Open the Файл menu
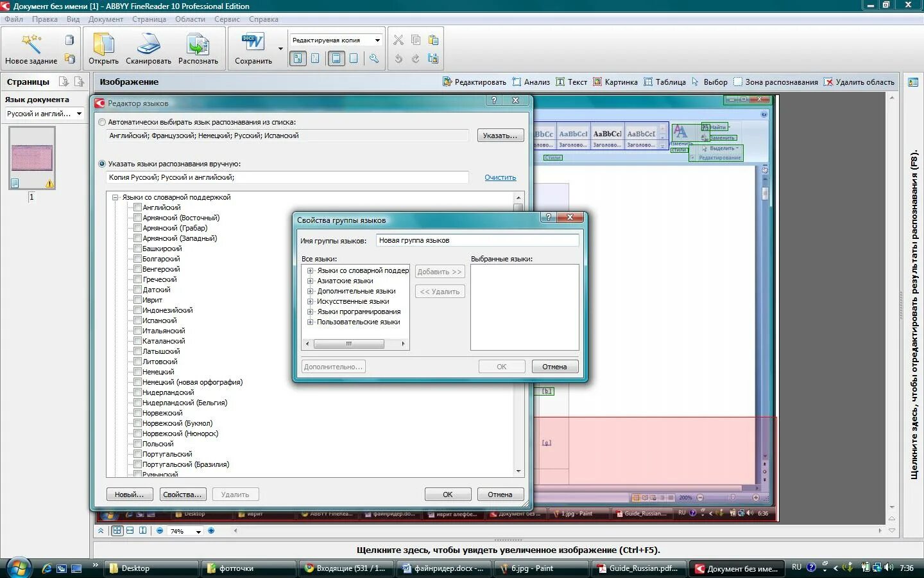Image resolution: width=924 pixels, height=578 pixels. [x=13, y=19]
